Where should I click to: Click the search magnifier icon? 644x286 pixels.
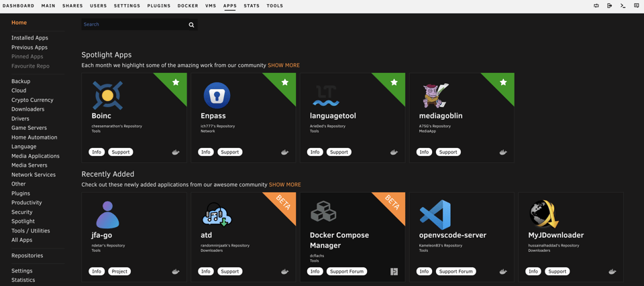point(191,25)
